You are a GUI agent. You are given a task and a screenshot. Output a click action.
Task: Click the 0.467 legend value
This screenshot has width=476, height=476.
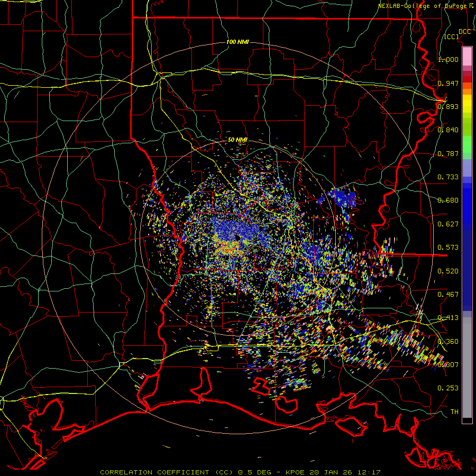(448, 294)
